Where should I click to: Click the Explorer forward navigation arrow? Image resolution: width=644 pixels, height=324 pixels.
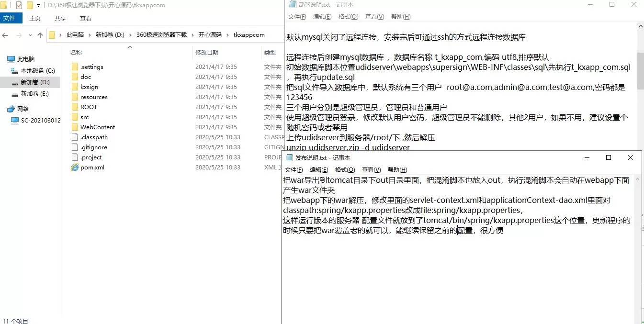pos(19,35)
